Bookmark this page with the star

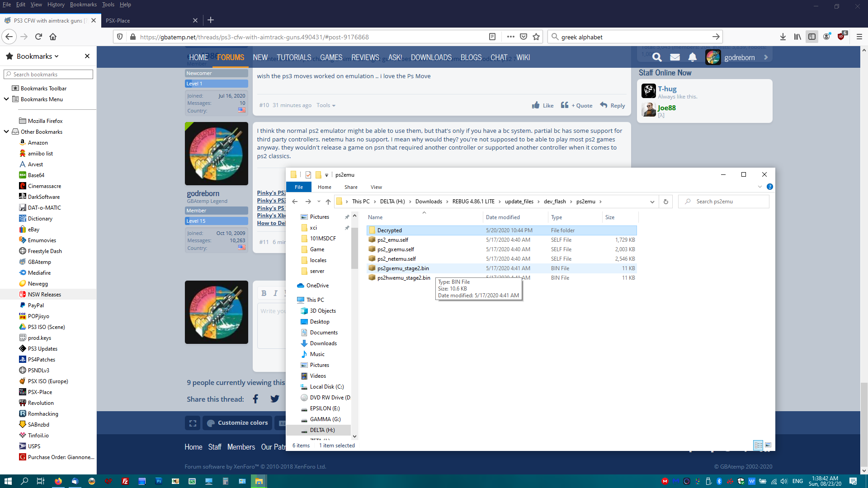coord(536,37)
